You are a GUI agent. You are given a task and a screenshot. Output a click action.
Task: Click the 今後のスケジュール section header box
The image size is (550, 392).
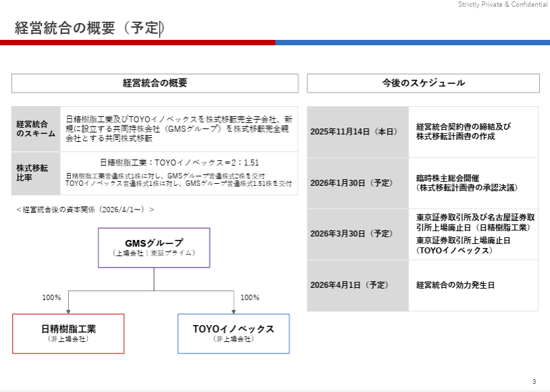click(x=423, y=83)
